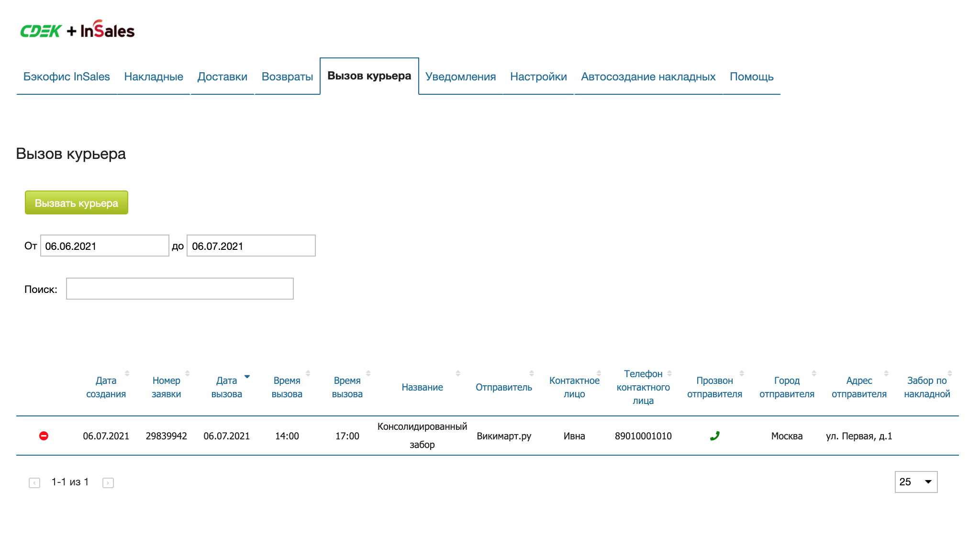Sort by the Отправитель column header
980x560 pixels.
tap(503, 387)
